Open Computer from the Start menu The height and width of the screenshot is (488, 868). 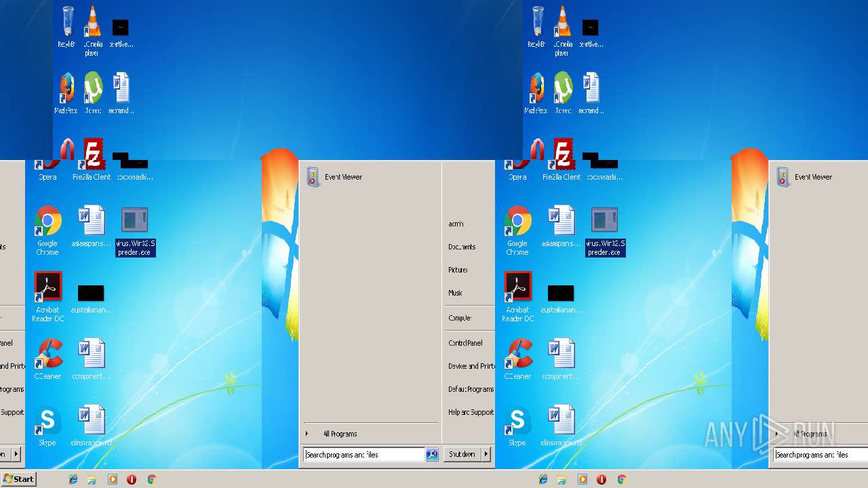click(x=459, y=318)
